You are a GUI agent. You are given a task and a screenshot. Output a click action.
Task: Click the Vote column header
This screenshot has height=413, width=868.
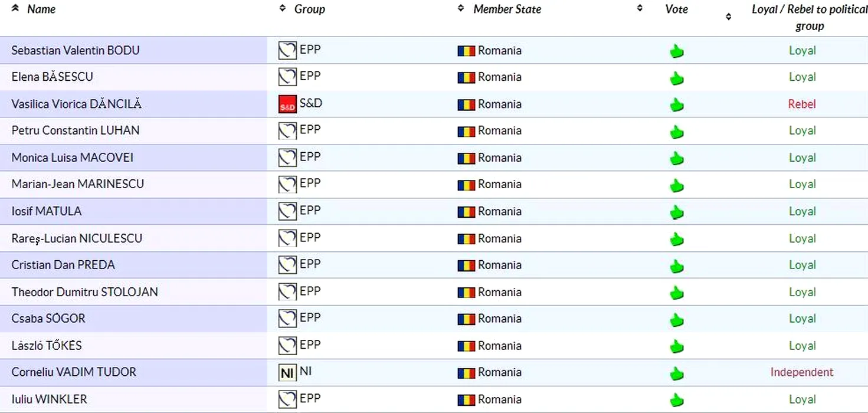(676, 9)
